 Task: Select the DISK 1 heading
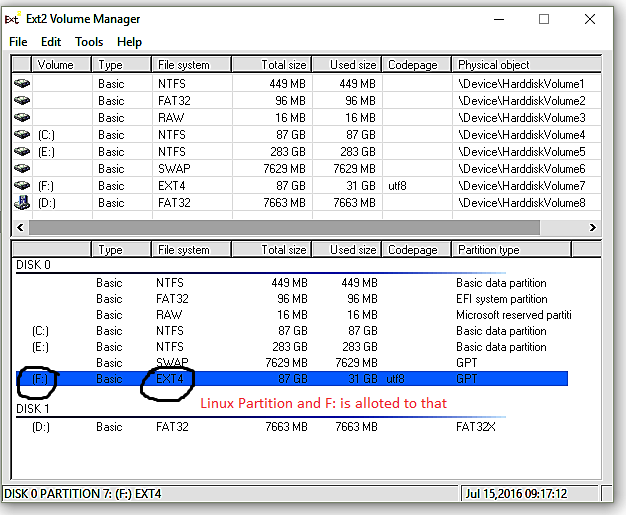[33, 409]
